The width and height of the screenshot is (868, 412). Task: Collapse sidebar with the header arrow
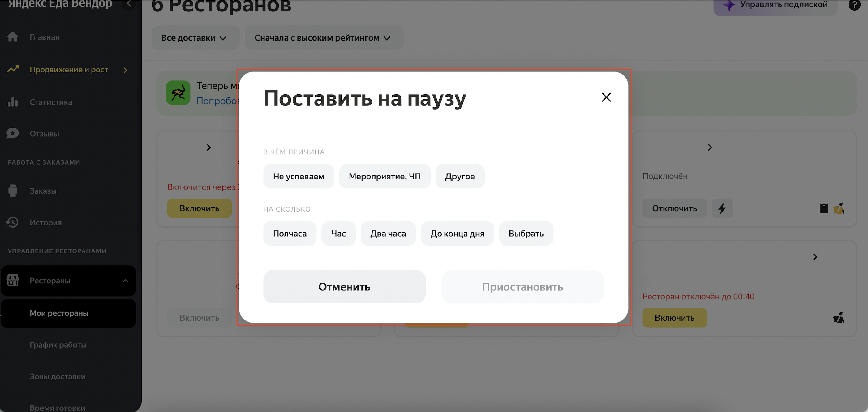[129, 4]
